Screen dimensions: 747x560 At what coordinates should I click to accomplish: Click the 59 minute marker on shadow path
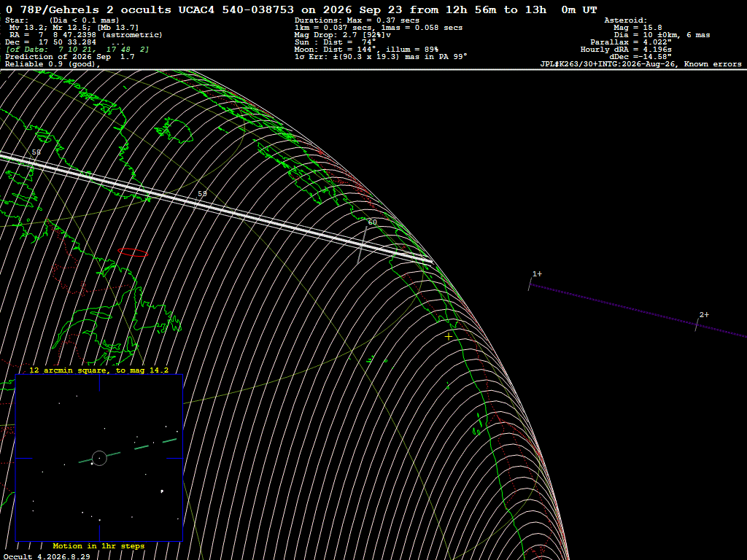pos(202,194)
